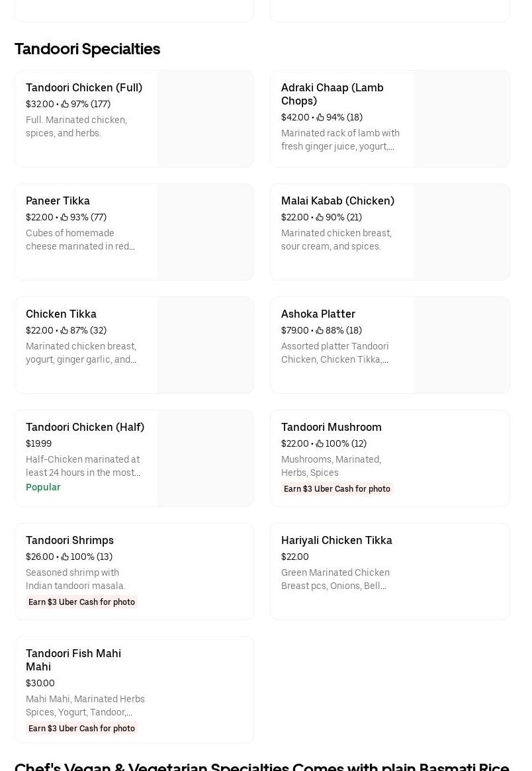Click the thumbs-up icon on Tandoori Shrimps
Image resolution: width=532 pixels, height=771 pixels.
[x=64, y=557]
